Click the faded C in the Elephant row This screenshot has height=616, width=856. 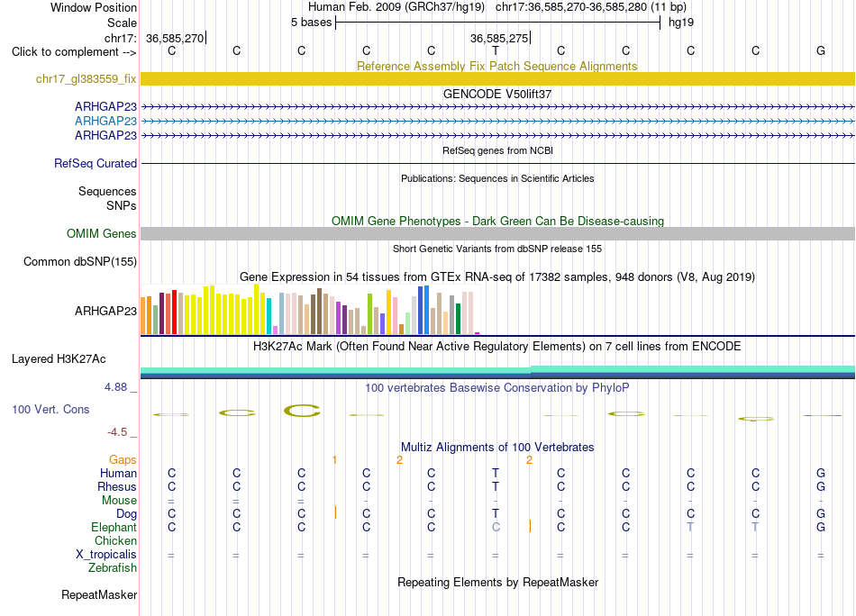pos(496,527)
